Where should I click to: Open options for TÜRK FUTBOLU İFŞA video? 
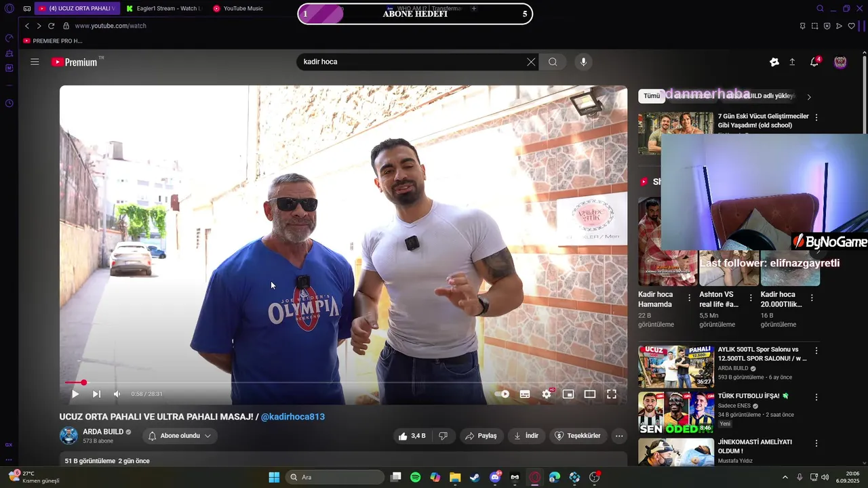[816, 397]
